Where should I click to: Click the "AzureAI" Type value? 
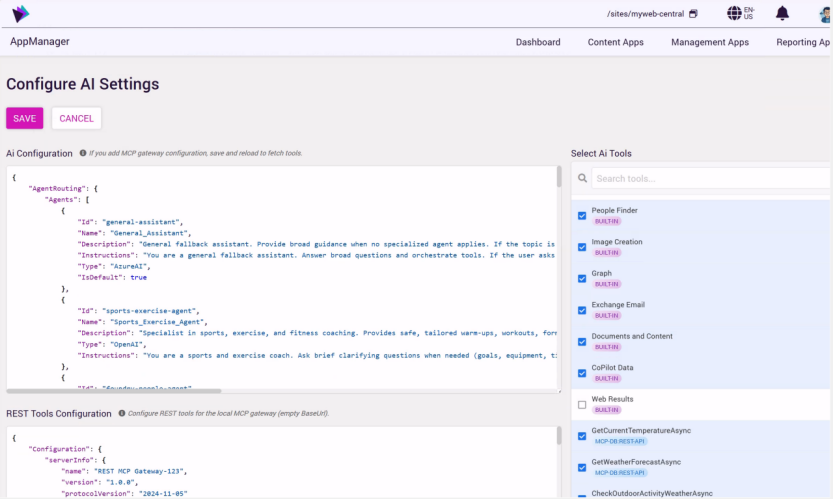tap(129, 266)
